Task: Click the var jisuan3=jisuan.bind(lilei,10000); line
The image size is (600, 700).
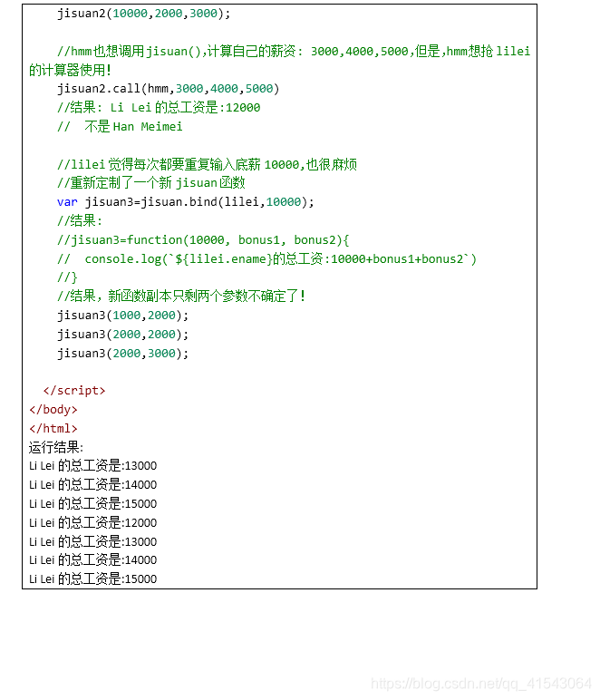Action: pos(186,202)
